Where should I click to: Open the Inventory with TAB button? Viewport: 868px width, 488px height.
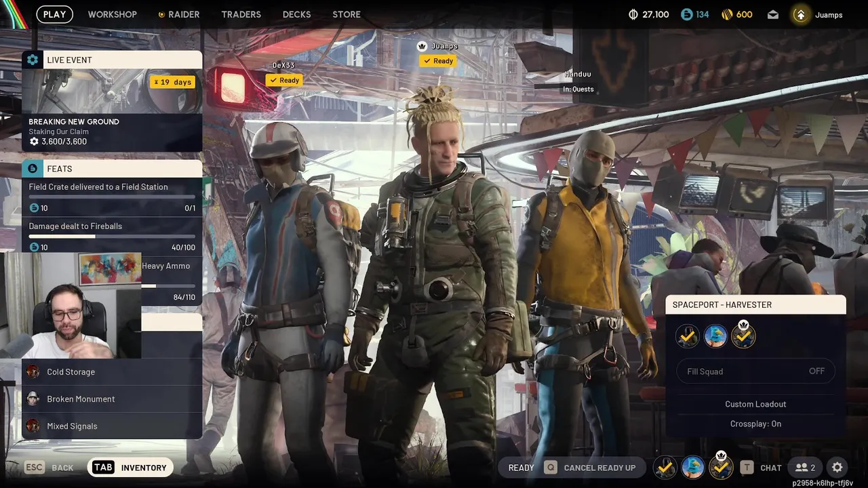(130, 468)
